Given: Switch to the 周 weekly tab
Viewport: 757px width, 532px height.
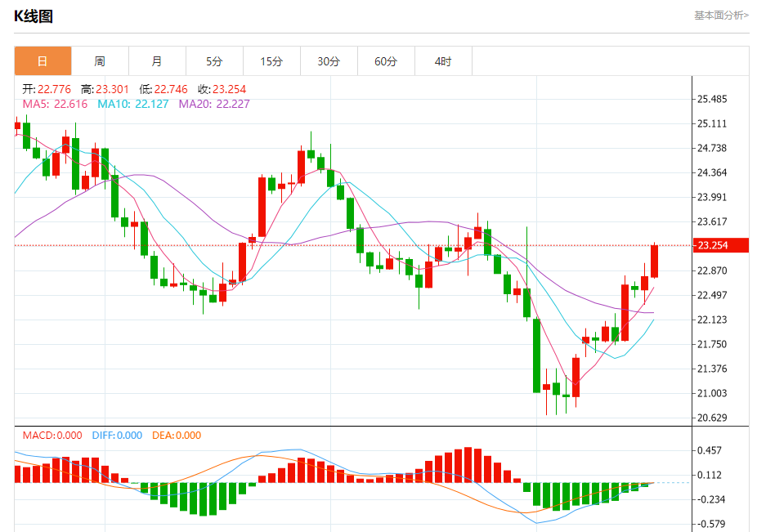Looking at the screenshot, I should [100, 61].
